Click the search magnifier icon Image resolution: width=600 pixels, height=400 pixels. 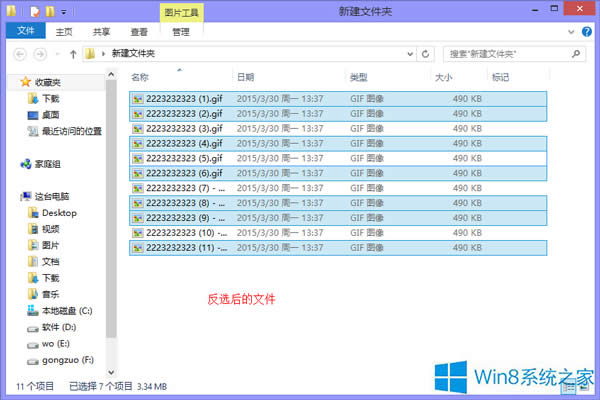coord(581,52)
